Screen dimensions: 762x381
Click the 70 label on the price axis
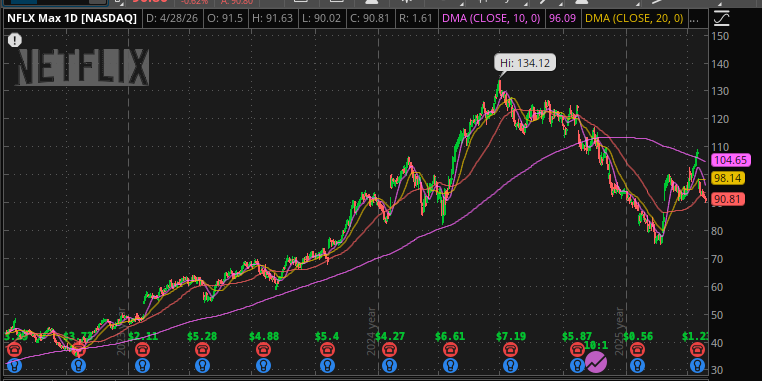pos(717,259)
